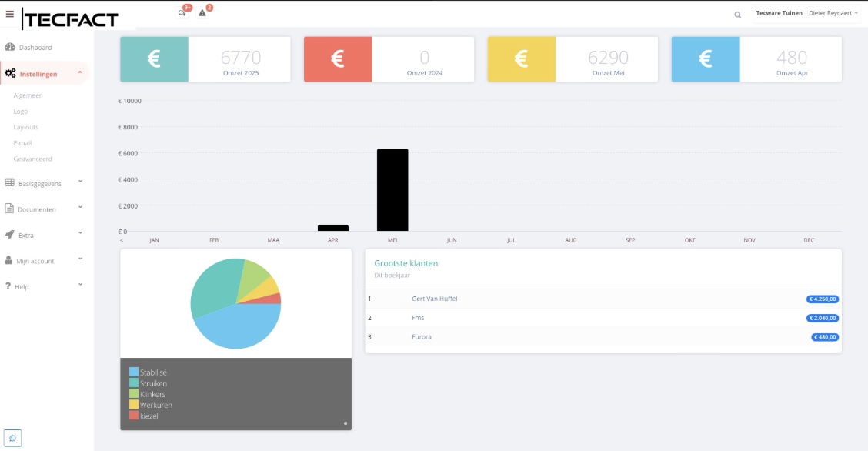
Task: Go to Dashboard in the sidebar
Action: pos(35,48)
